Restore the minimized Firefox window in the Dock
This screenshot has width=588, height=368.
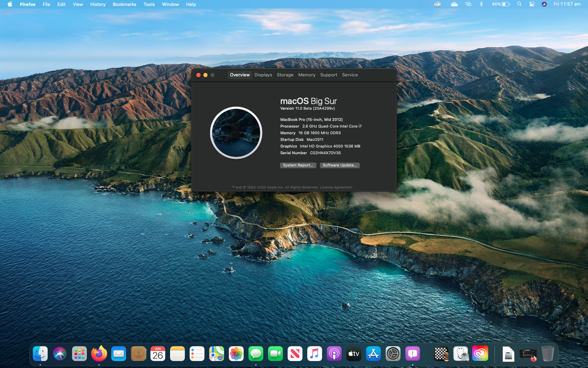pos(528,354)
